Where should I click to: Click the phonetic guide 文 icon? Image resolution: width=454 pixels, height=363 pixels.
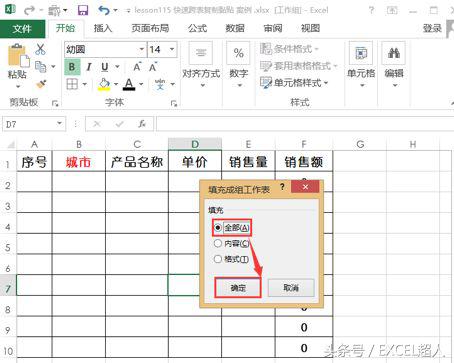pyautogui.click(x=160, y=84)
